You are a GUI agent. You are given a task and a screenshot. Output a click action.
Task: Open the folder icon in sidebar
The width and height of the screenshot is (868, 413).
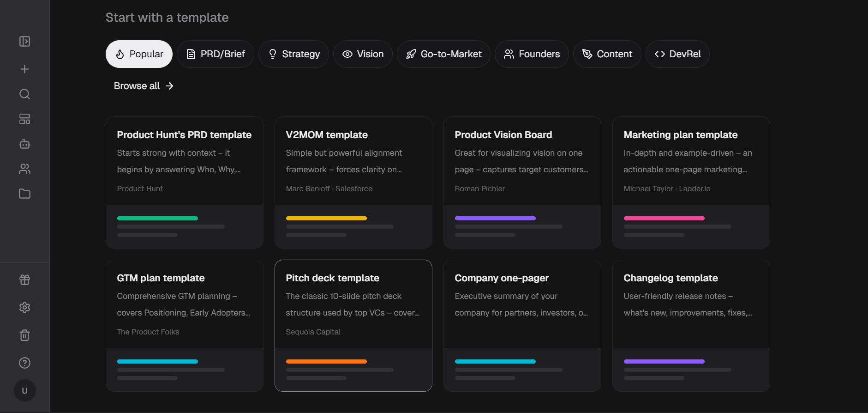click(x=25, y=194)
